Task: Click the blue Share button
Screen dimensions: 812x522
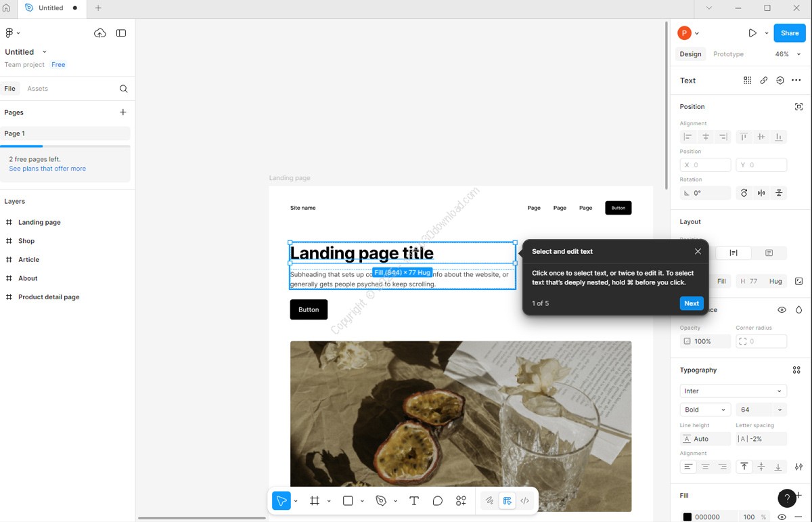Action: [x=790, y=32]
